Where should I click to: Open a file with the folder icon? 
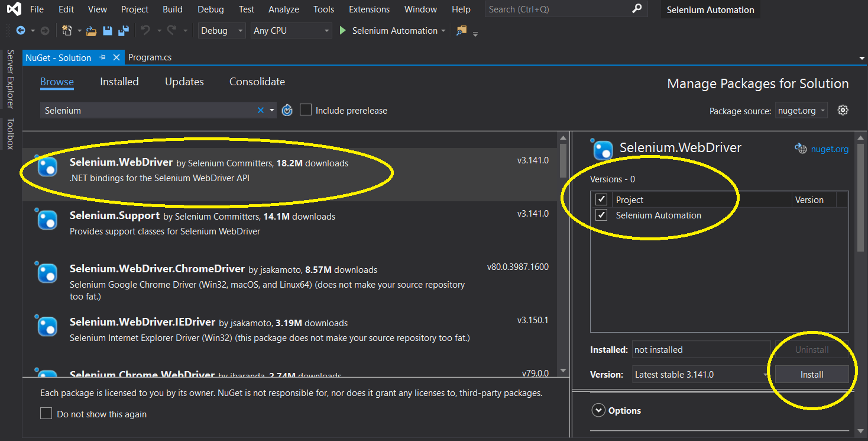click(91, 31)
